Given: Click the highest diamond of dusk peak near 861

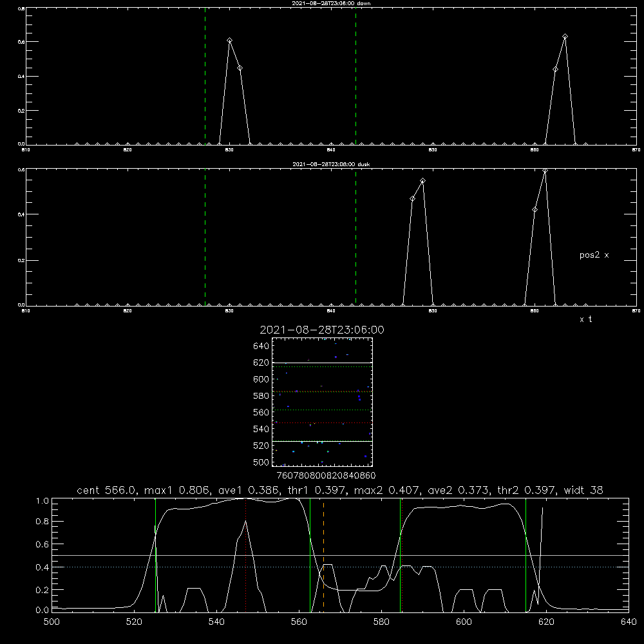Looking at the screenshot, I should [545, 171].
